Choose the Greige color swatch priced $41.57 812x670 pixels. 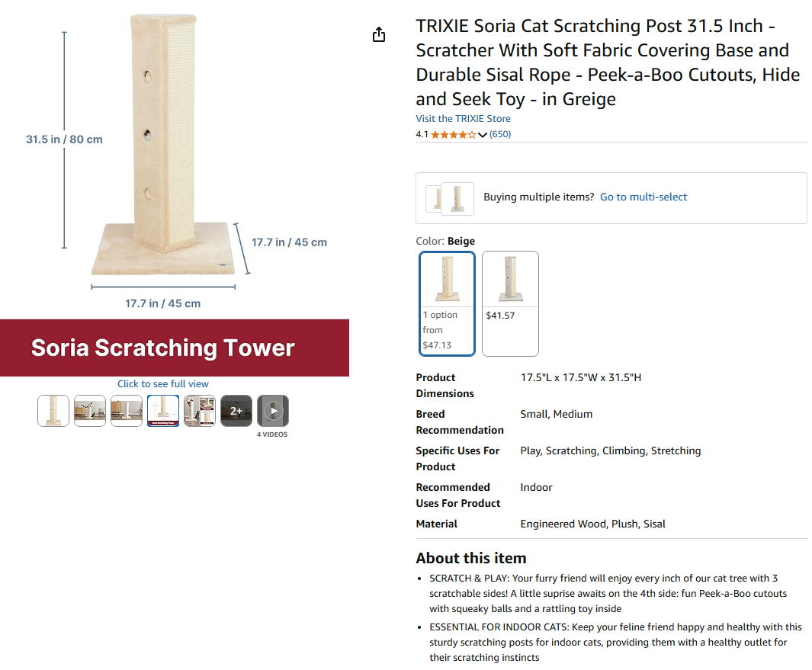[510, 303]
